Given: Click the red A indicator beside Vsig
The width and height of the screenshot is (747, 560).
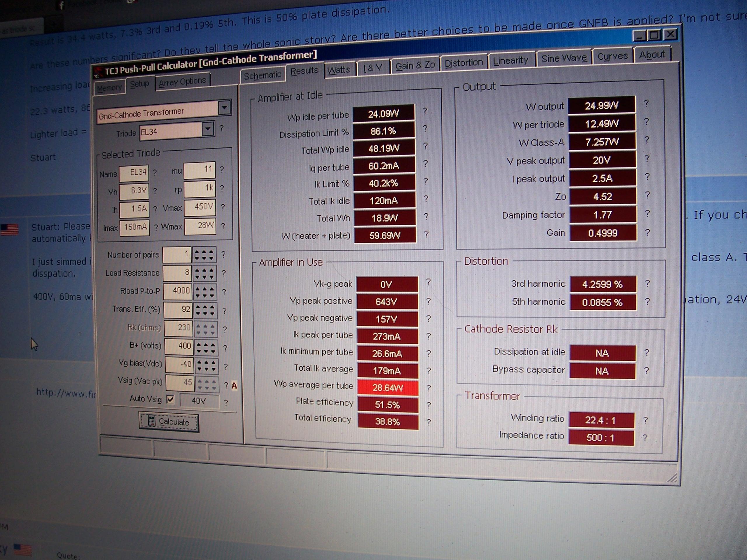Looking at the screenshot, I should 234,385.
